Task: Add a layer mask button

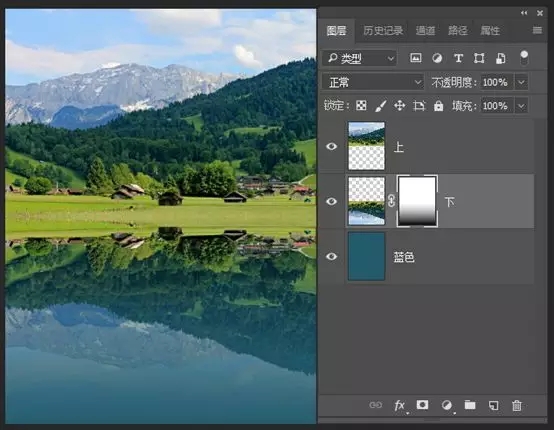Action: tap(423, 405)
